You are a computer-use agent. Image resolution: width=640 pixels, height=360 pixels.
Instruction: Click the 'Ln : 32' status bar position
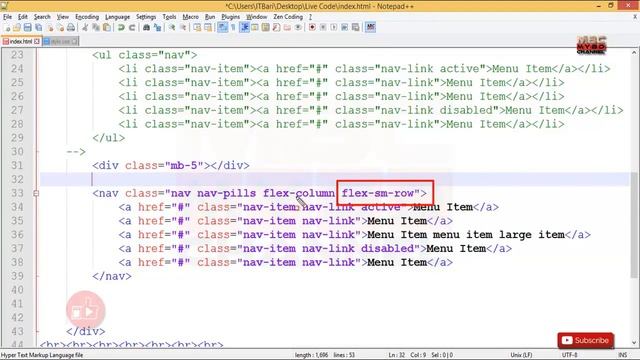coord(396,355)
